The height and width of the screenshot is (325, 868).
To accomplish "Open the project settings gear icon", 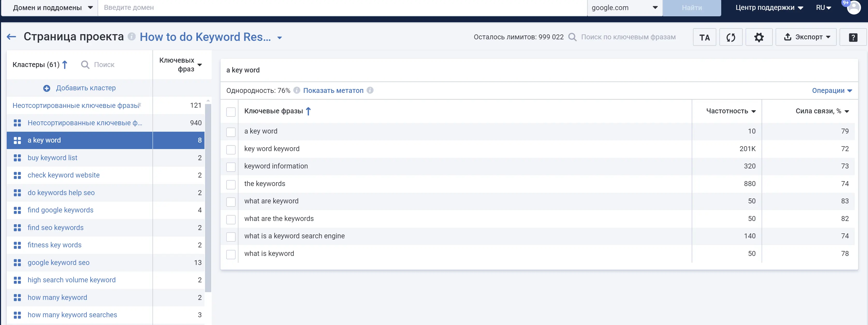I will pos(759,37).
